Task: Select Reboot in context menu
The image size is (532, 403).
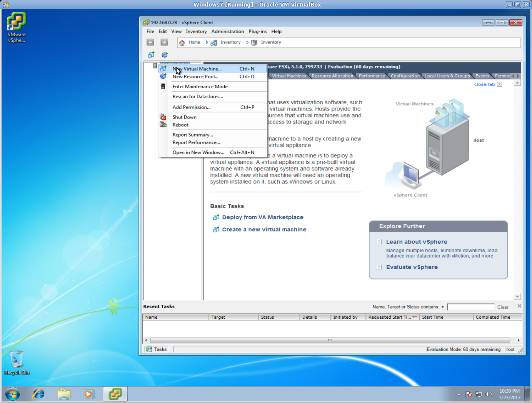Action: pos(213,125)
